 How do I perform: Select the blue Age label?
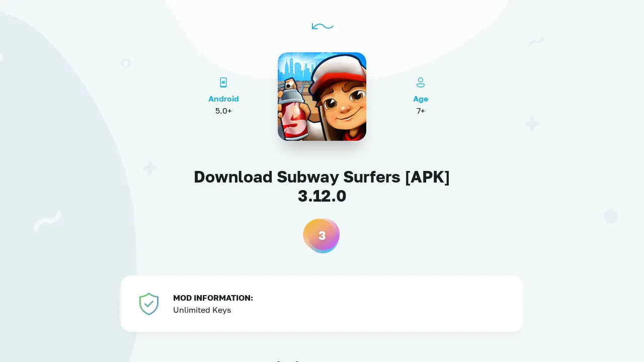click(421, 99)
